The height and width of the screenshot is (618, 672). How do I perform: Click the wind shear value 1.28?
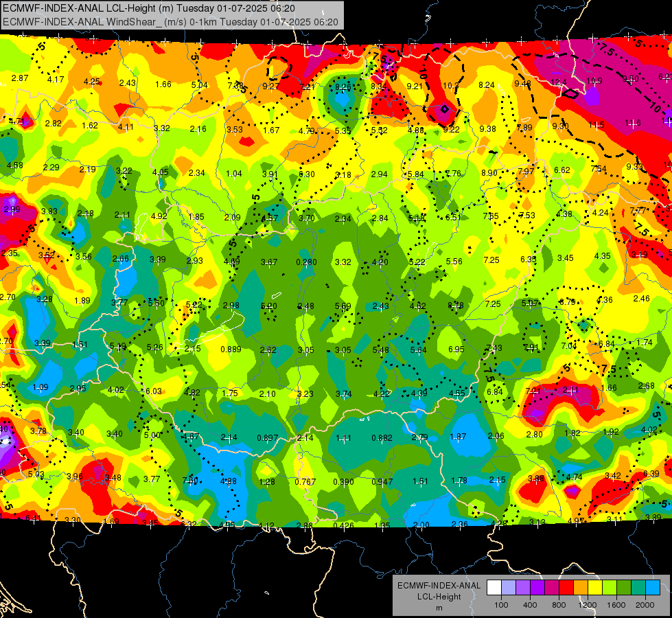point(267,481)
